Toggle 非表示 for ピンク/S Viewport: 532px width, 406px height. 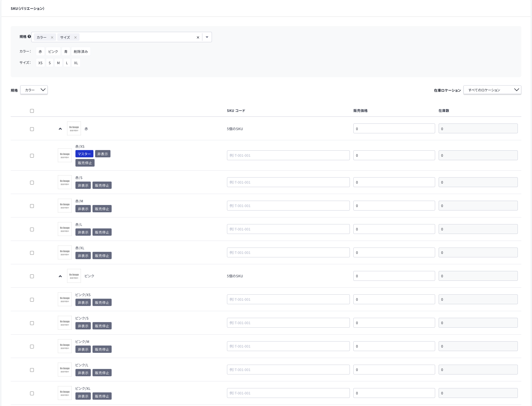[x=83, y=326]
